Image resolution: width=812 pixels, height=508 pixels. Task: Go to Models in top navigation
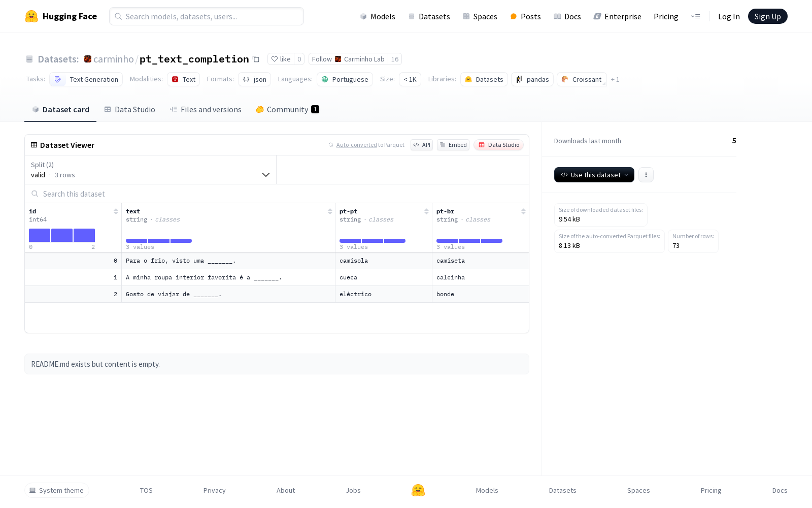click(378, 16)
